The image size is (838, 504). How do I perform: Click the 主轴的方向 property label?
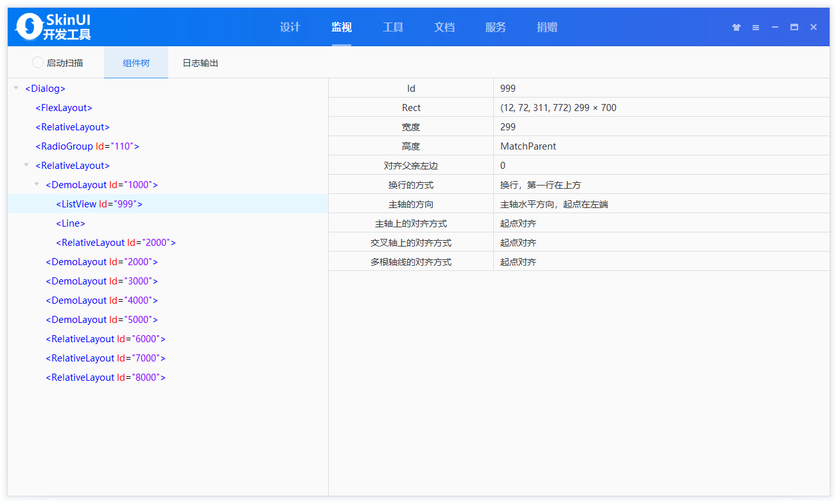pos(411,204)
